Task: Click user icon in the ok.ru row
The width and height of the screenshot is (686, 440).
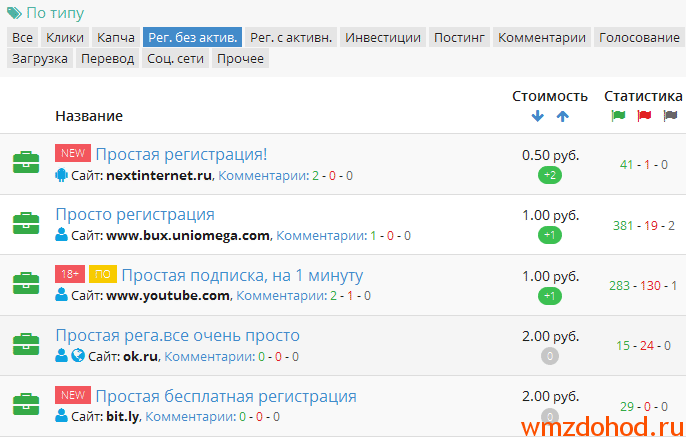Action: (61, 355)
